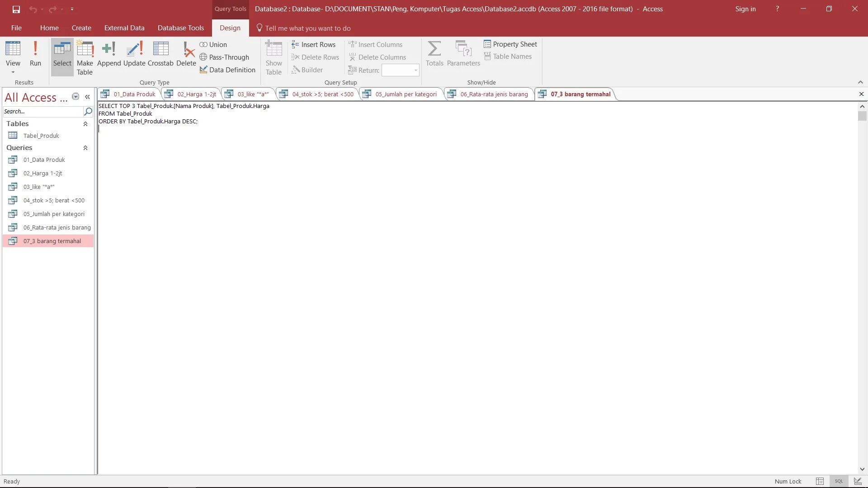Click the Update query icon
Screen dimensions: 868x488
point(134,53)
